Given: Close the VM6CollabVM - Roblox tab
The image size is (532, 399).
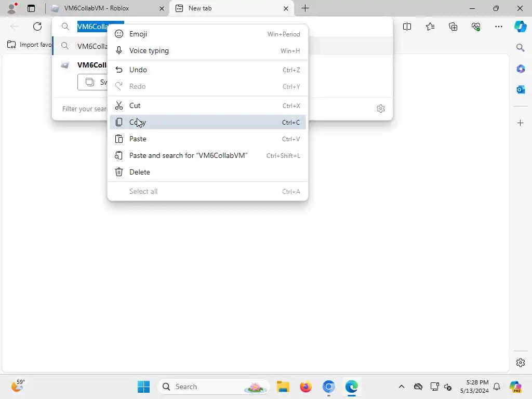Looking at the screenshot, I should (x=162, y=8).
